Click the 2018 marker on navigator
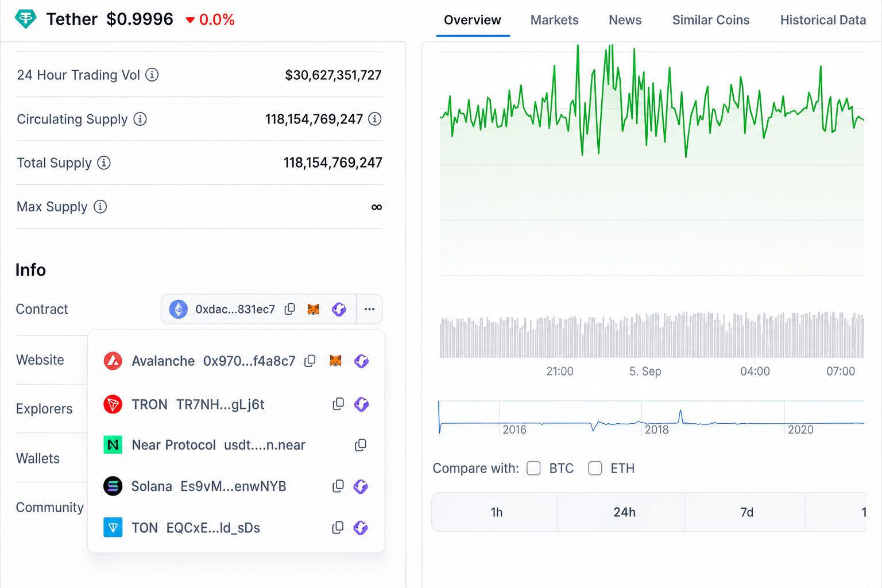The image size is (882, 588). pyautogui.click(x=656, y=430)
